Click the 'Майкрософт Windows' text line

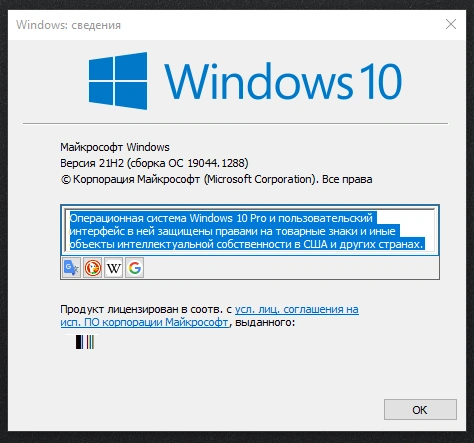115,147
